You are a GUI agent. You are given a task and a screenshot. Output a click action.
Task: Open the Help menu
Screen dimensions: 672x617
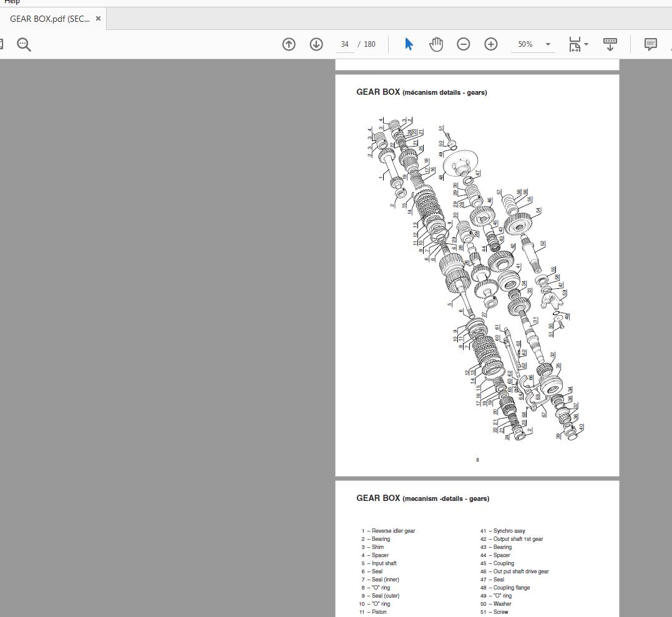pyautogui.click(x=12, y=2)
